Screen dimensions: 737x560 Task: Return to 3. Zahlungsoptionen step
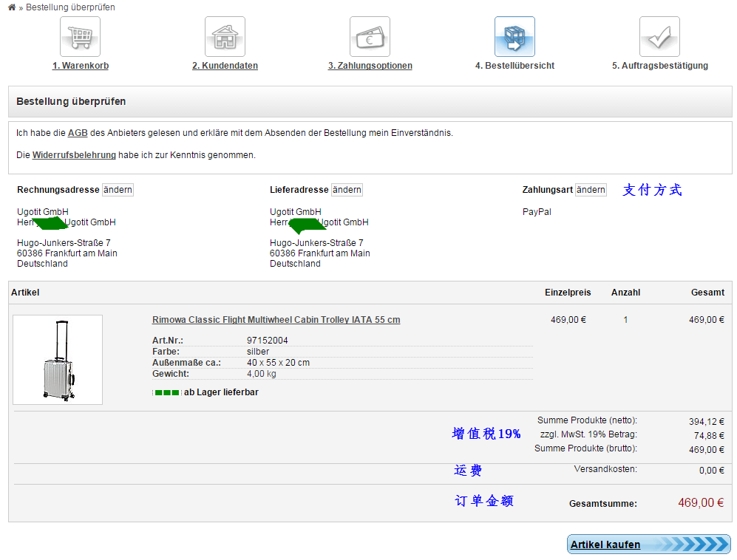coord(370,66)
